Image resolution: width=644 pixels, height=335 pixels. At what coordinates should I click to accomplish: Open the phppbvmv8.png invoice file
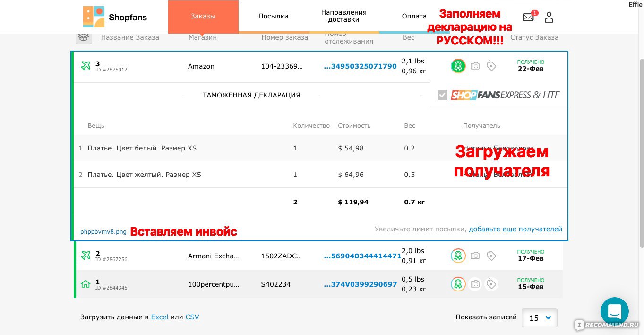(x=103, y=231)
